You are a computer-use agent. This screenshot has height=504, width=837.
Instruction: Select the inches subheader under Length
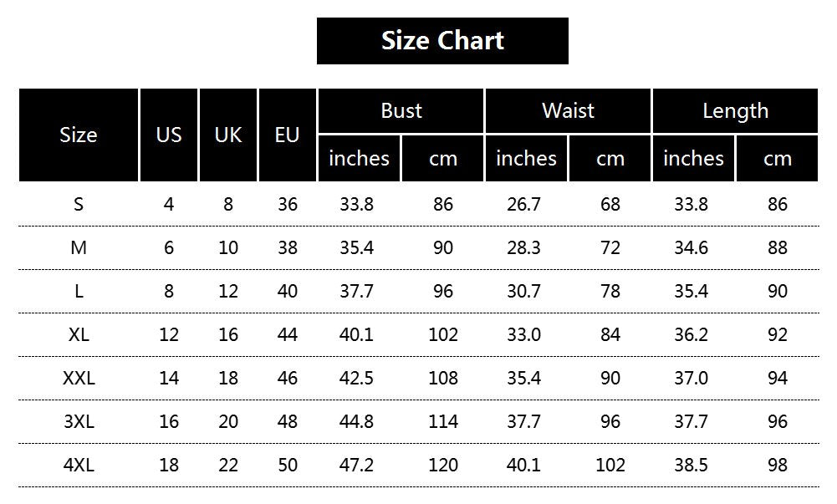pyautogui.click(x=693, y=158)
